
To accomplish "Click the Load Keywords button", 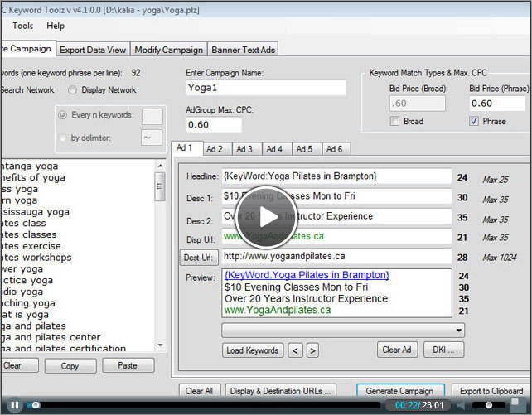I will coord(253,350).
